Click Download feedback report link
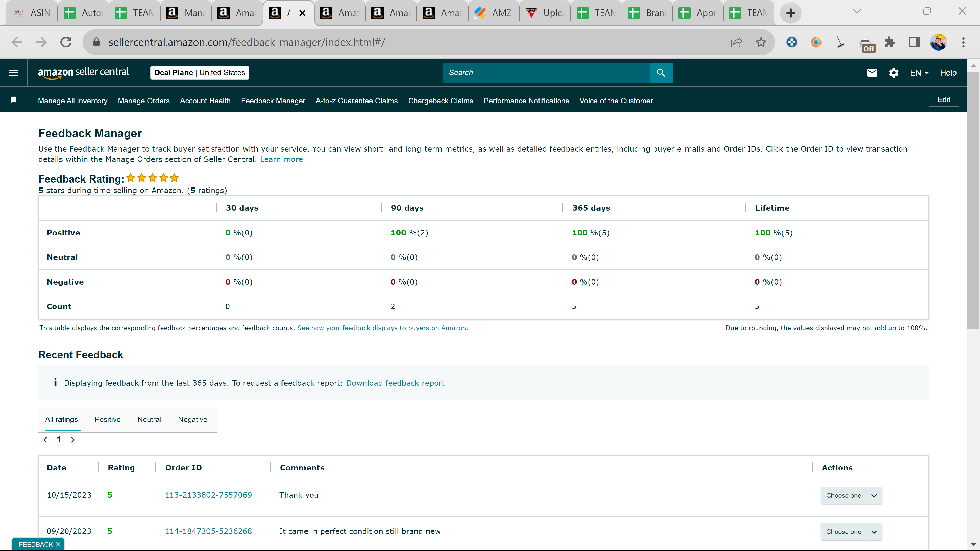Viewport: 980px width, 551px height. point(395,383)
